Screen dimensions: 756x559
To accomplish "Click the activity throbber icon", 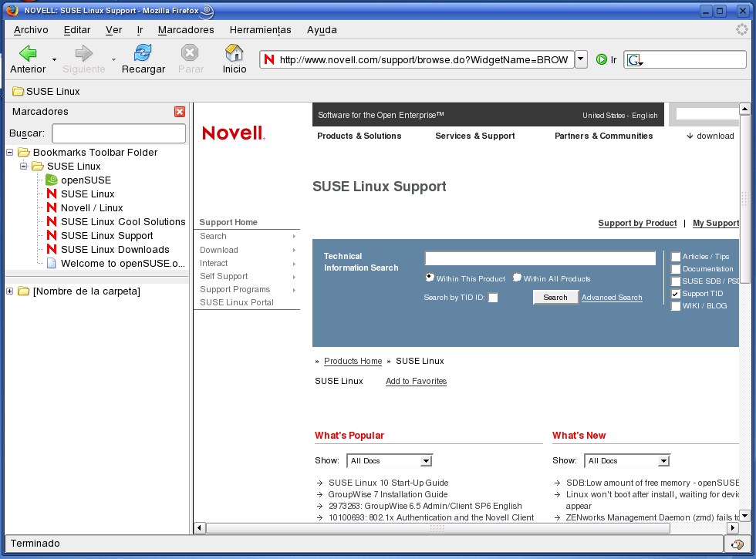I will point(741,29).
